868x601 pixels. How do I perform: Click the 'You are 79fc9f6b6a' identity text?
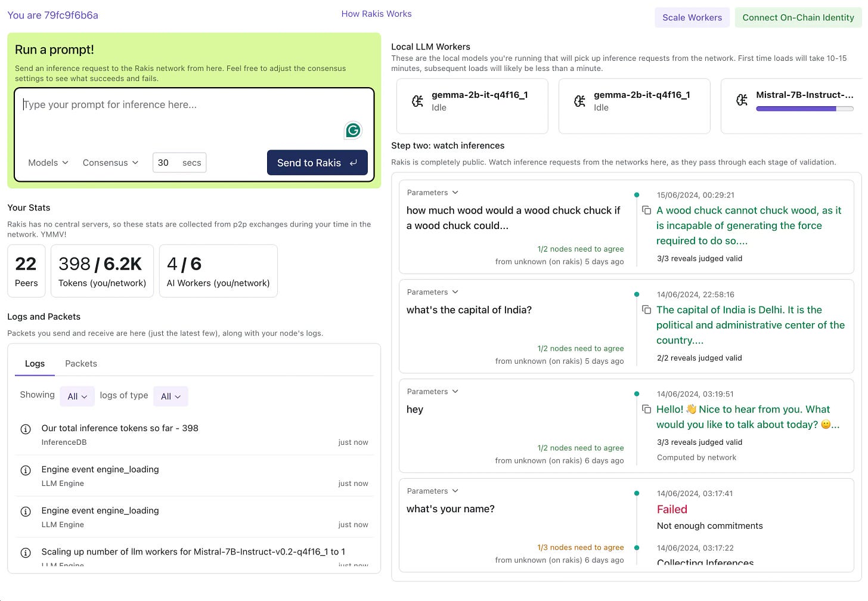point(52,15)
